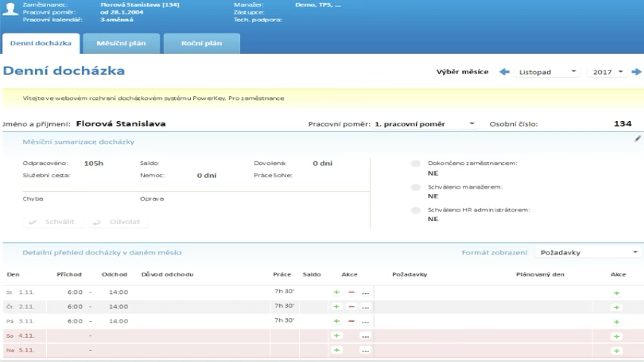This screenshot has height=362, width=644.
Task: Open more options dots for 5.11.
Action: [365, 351]
